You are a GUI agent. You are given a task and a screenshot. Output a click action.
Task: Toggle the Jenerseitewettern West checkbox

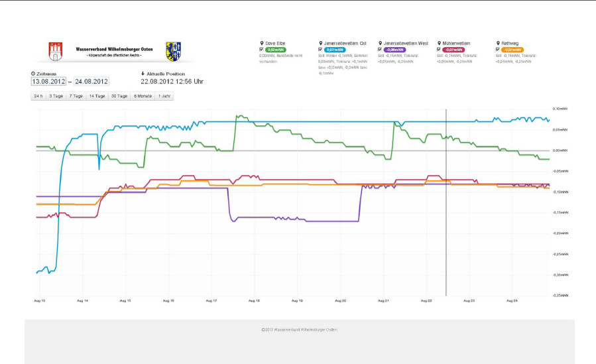[x=380, y=50]
